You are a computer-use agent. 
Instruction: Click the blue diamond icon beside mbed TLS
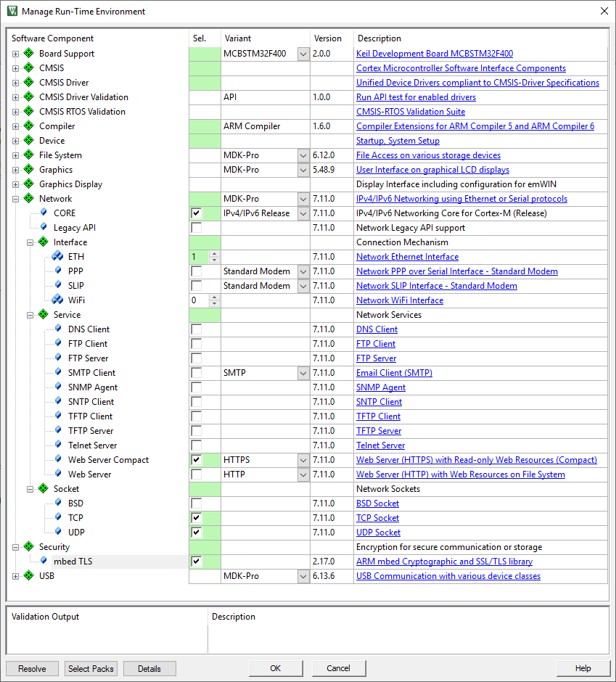[44, 562]
